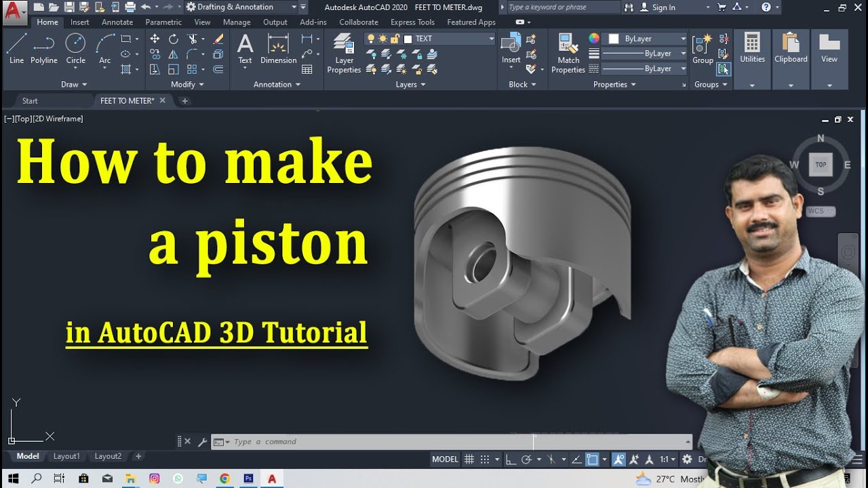
Task: Click the Table icon in Annotation
Action: point(307,69)
